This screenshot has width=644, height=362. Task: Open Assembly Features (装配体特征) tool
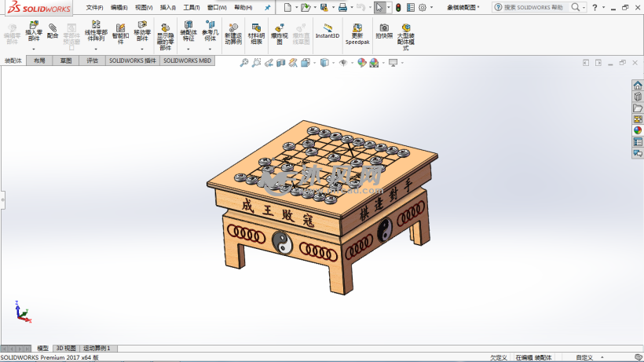[x=188, y=31]
